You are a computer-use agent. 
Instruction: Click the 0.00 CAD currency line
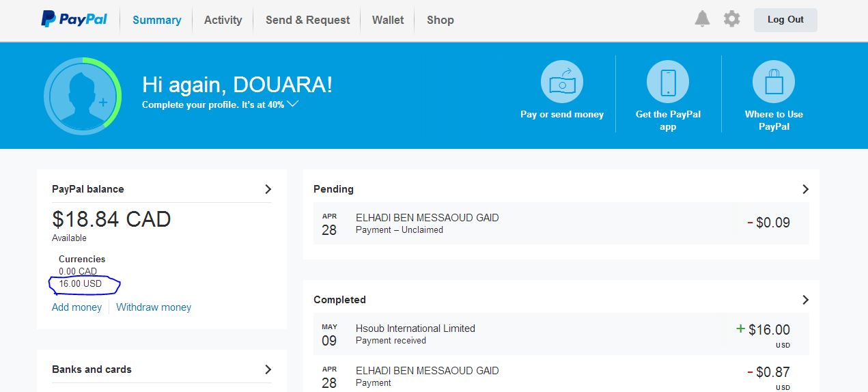[x=78, y=271]
